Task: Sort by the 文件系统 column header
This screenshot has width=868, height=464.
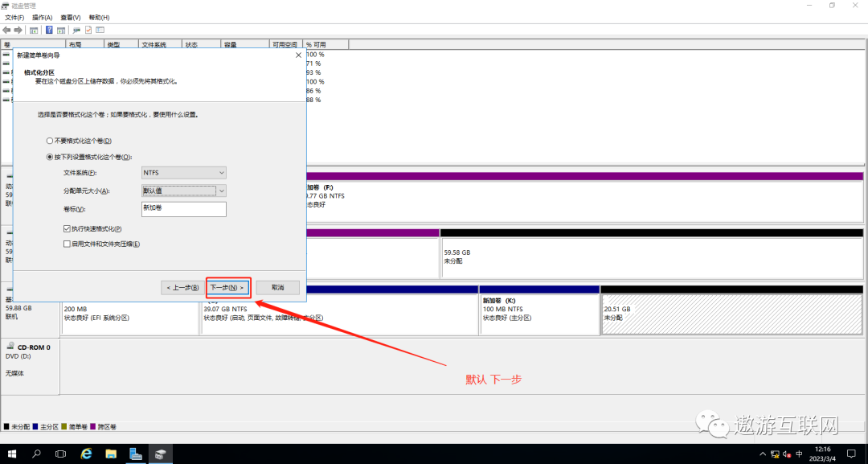Action: coord(161,44)
